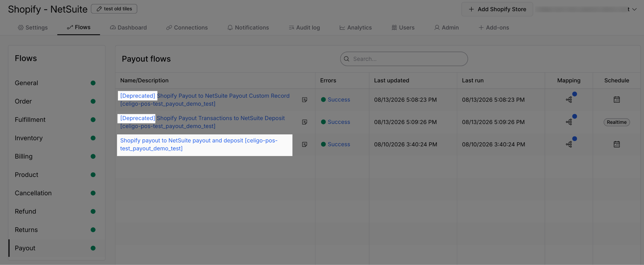
Task: Open schedule calendar for Payout Custom Record flow
Action: point(617,100)
